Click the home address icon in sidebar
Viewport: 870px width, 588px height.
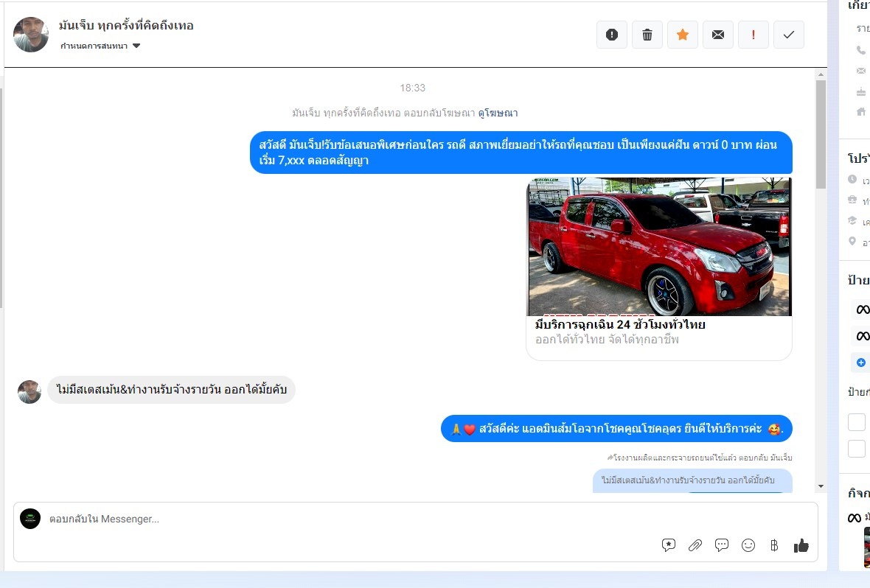coord(861,111)
